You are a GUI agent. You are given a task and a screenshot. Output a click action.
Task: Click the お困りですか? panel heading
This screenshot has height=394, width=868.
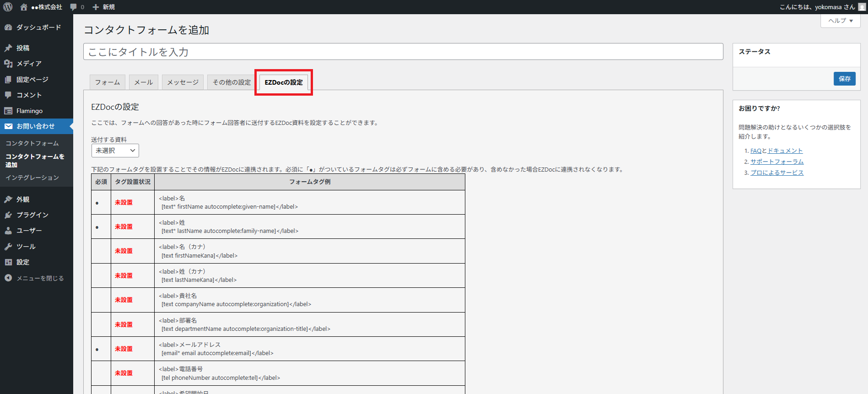pyautogui.click(x=759, y=108)
